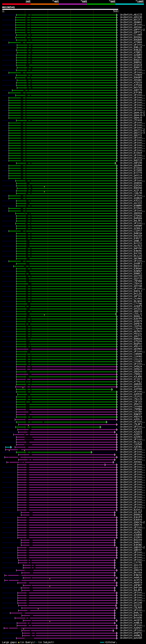146x644 pixels.
Task: Select UniRef100_Q01E14 in the hit list
Action: tap(131, 65)
